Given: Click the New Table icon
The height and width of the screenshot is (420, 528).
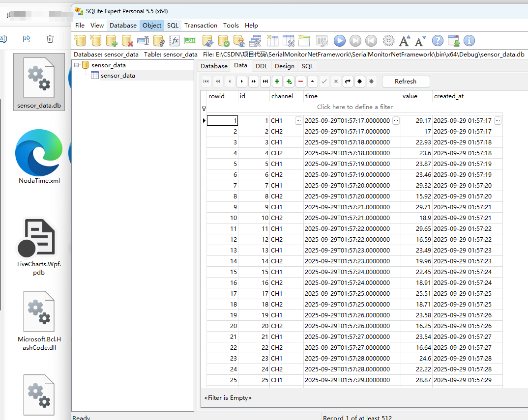Looking at the screenshot, I should point(272,41).
